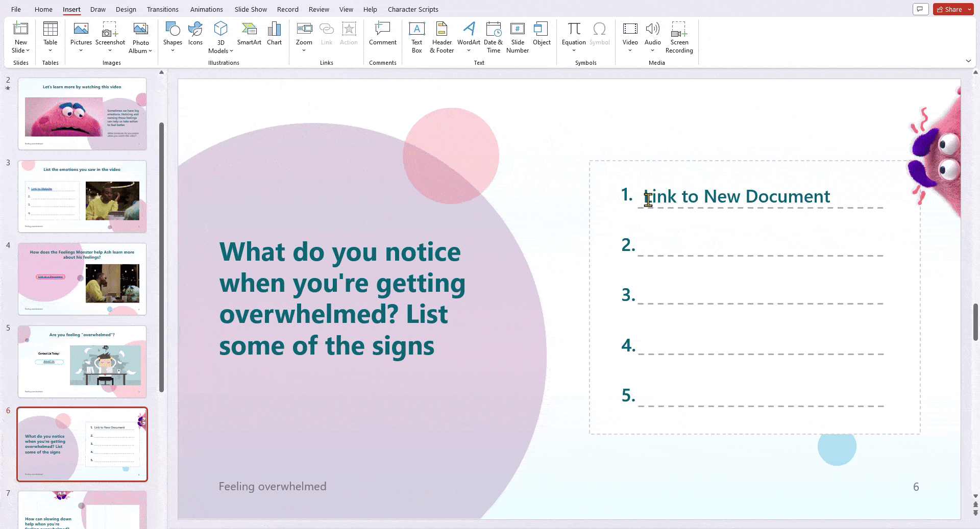Insert a Table
The height and width of the screenshot is (529, 980).
point(50,36)
